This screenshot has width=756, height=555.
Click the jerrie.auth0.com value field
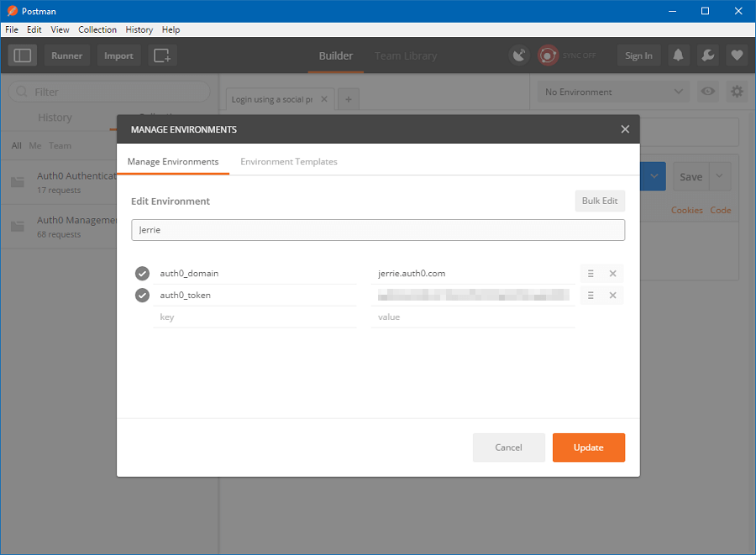click(472, 274)
